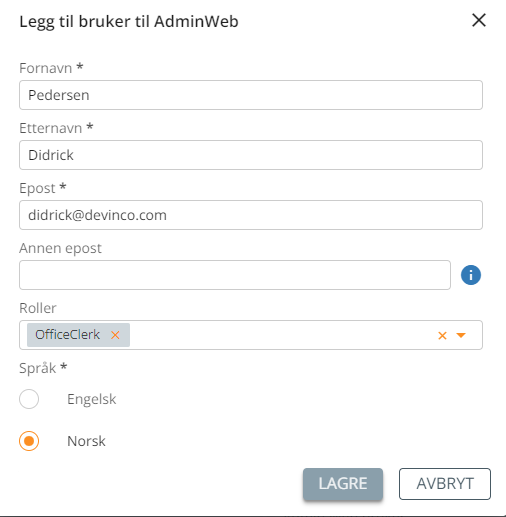Focus the Etternavn field containing Didrick
The height and width of the screenshot is (517, 506).
(x=251, y=155)
